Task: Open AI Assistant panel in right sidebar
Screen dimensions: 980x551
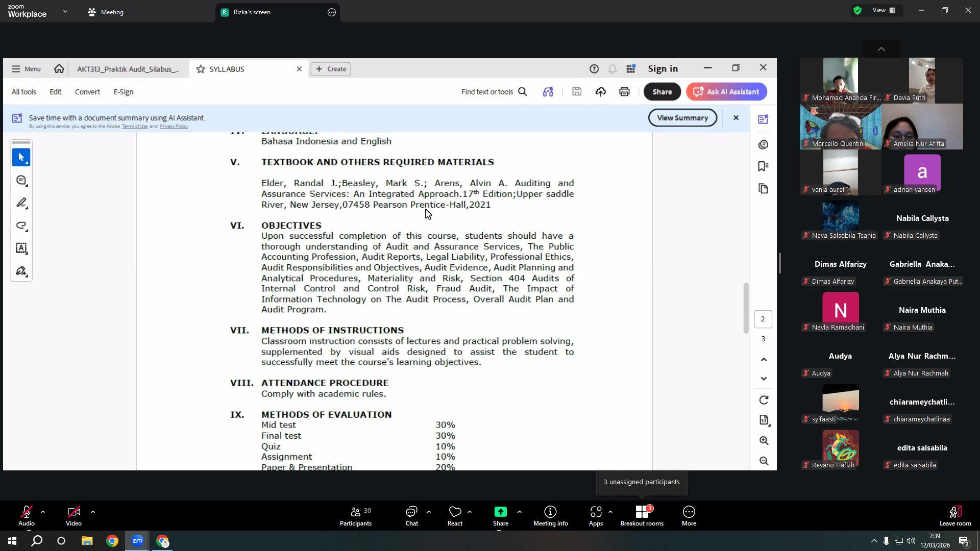Action: 764,119
